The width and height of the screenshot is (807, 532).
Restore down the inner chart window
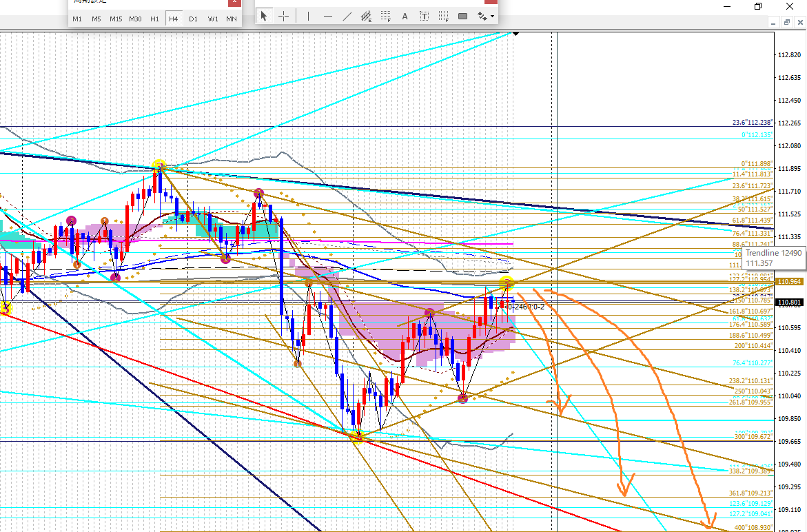[x=787, y=23]
